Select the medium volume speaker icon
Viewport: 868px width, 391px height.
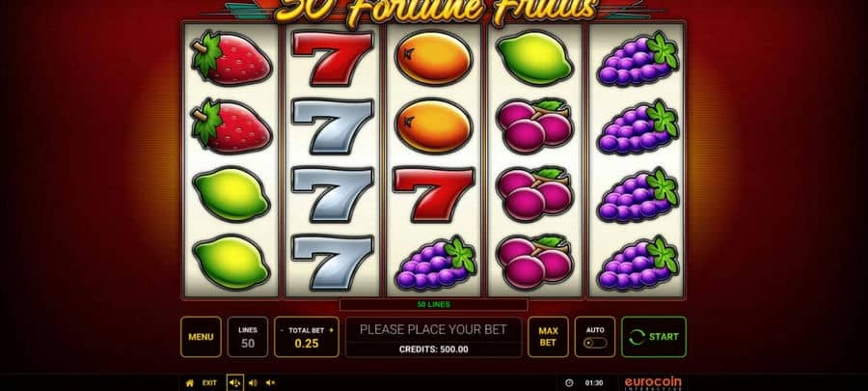253,382
